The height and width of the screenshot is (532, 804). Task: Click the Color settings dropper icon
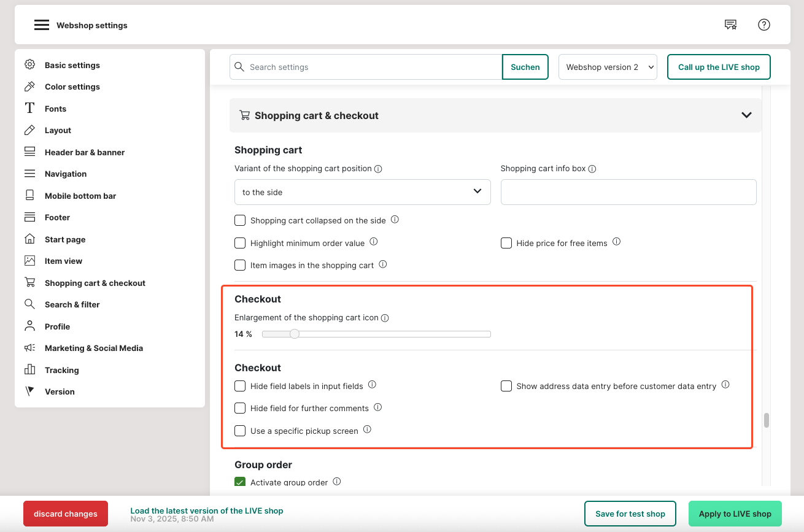pyautogui.click(x=29, y=87)
